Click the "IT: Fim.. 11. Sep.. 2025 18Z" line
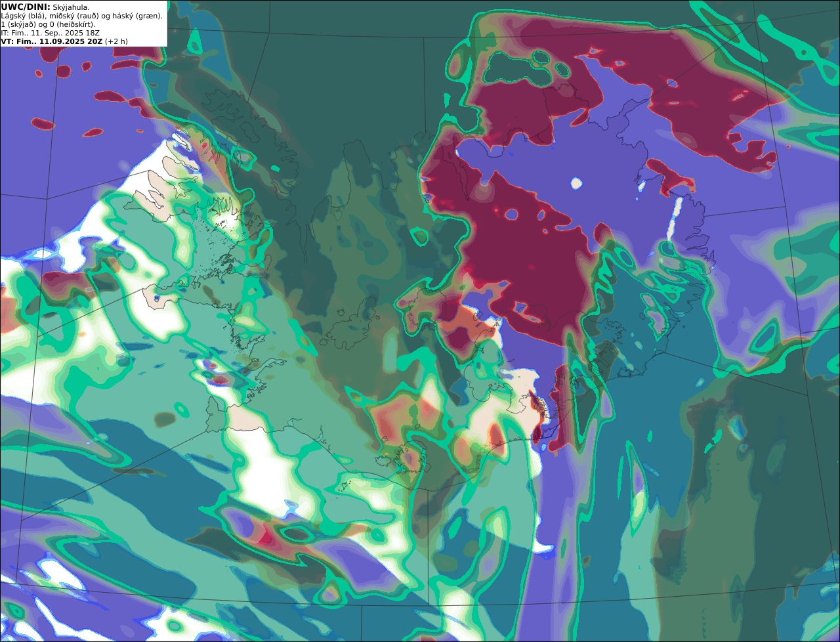Screen dimensions: 840x642 pos(51,33)
